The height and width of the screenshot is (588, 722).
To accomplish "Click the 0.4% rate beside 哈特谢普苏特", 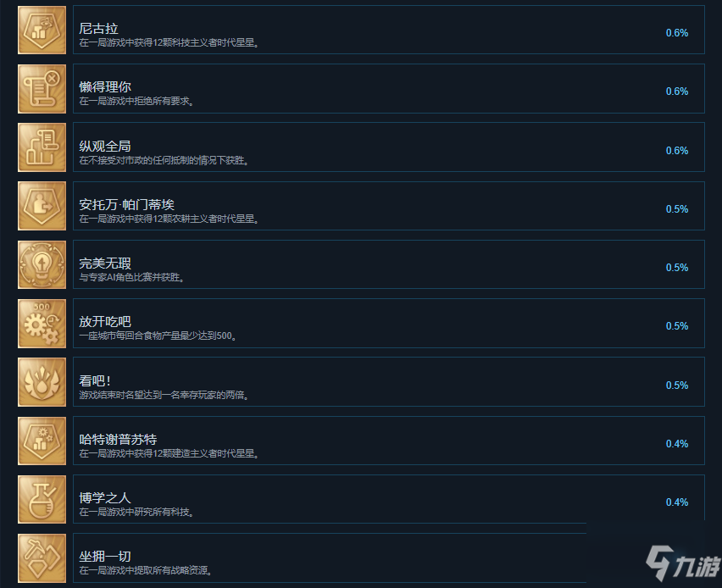I will click(x=677, y=444).
